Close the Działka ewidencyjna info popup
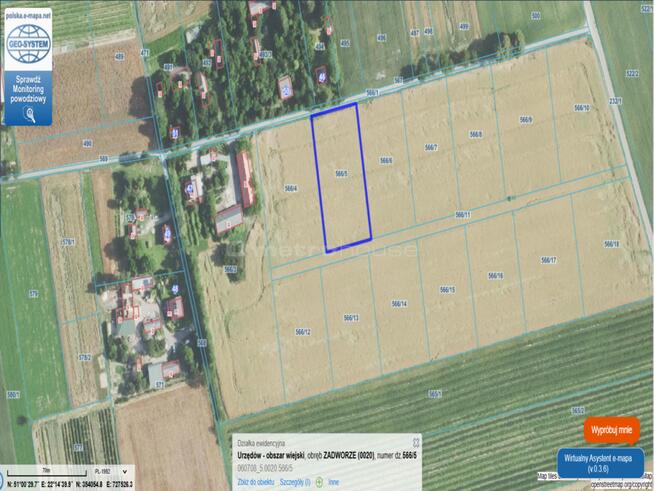This screenshot has height=491, width=654. (x=416, y=441)
